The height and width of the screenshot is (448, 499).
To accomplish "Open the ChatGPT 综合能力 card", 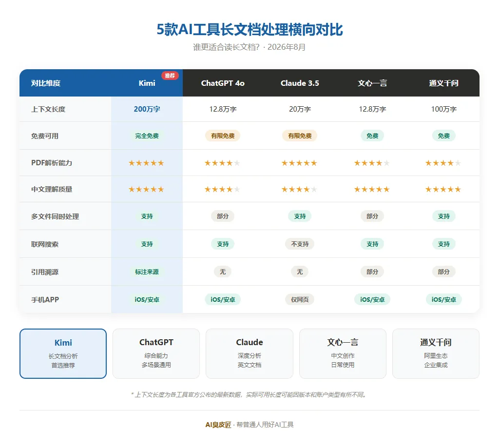I will point(156,354).
